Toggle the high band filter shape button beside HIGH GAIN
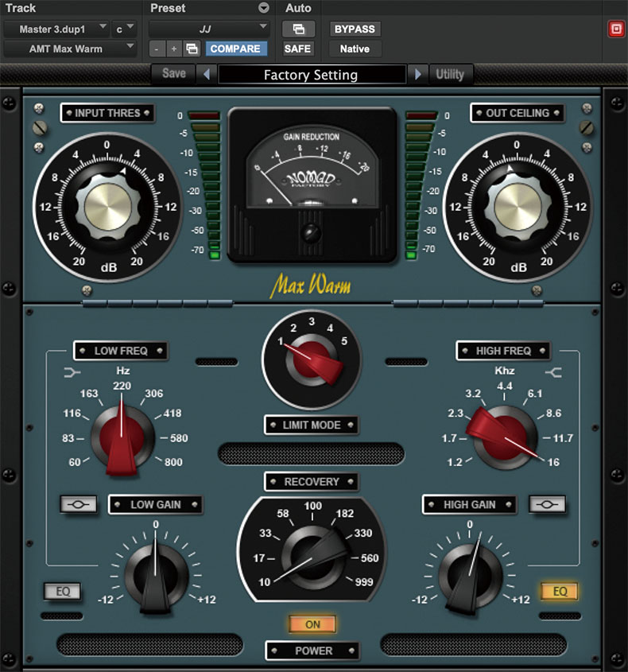The image size is (628, 672). coord(547,504)
